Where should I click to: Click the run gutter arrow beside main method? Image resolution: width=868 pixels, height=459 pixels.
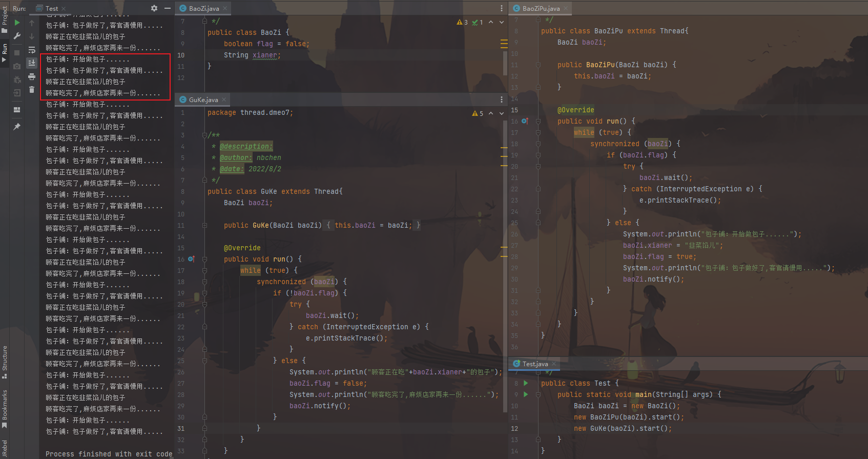(x=526, y=394)
